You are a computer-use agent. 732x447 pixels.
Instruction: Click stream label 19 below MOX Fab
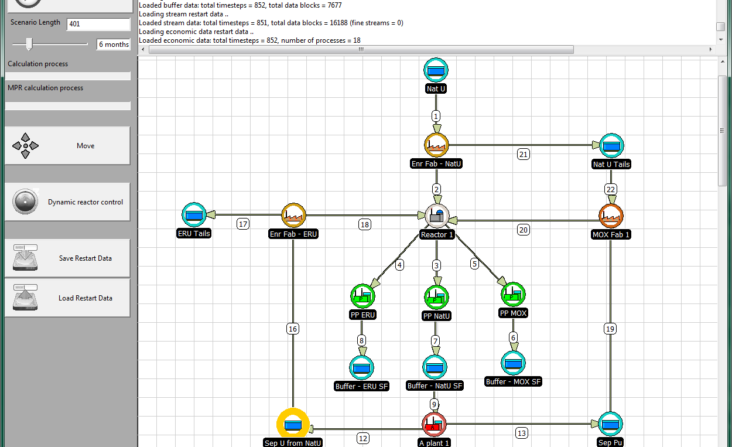pyautogui.click(x=610, y=329)
